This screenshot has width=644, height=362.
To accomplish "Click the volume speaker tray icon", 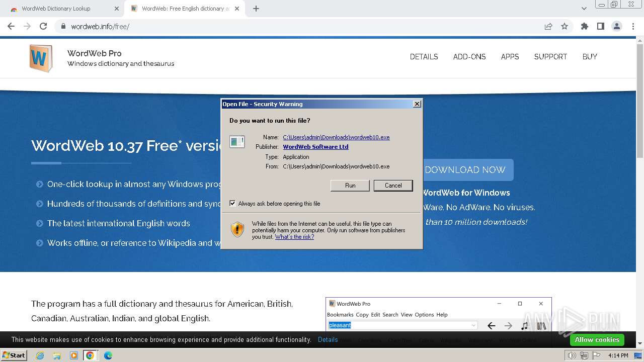I will (572, 355).
